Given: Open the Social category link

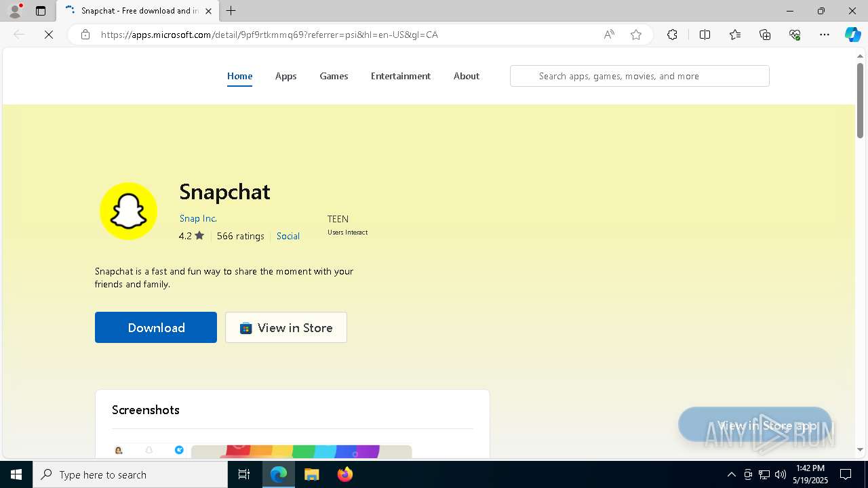Looking at the screenshot, I should 288,236.
